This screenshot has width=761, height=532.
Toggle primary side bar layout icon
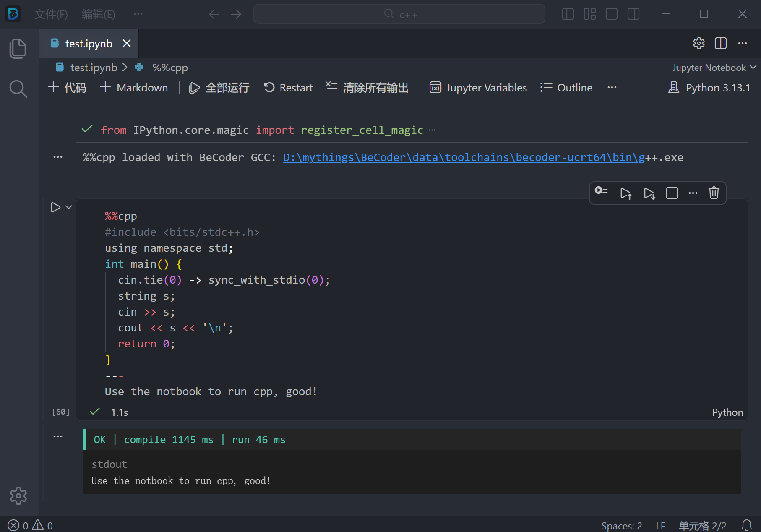[x=568, y=14]
